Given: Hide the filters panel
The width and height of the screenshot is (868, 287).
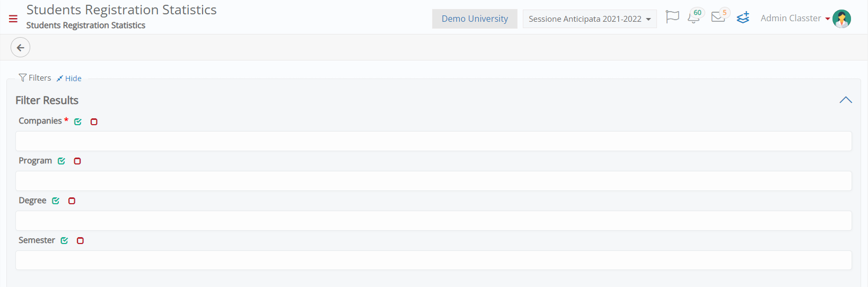Looking at the screenshot, I should point(69,79).
